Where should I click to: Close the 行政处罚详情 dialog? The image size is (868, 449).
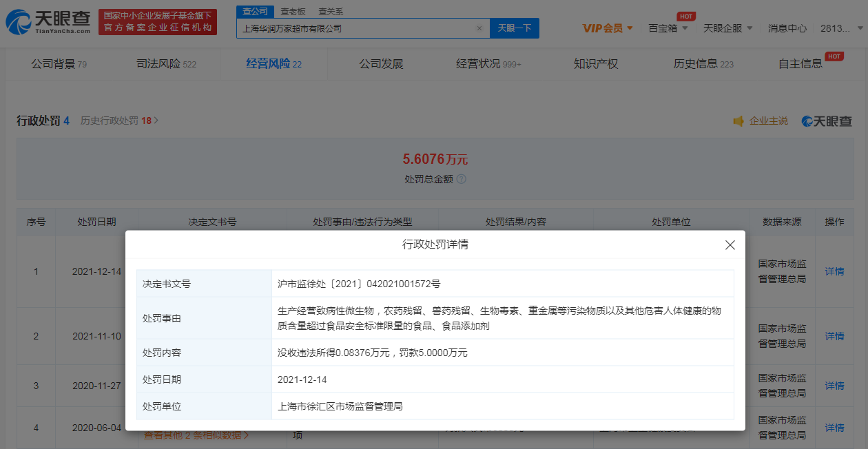click(x=730, y=244)
